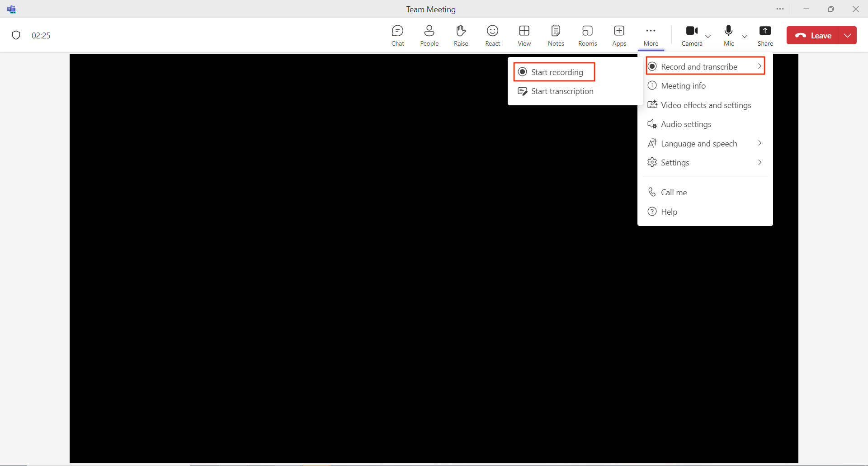Show the People participants list
This screenshot has width=868, height=466.
click(429, 36)
